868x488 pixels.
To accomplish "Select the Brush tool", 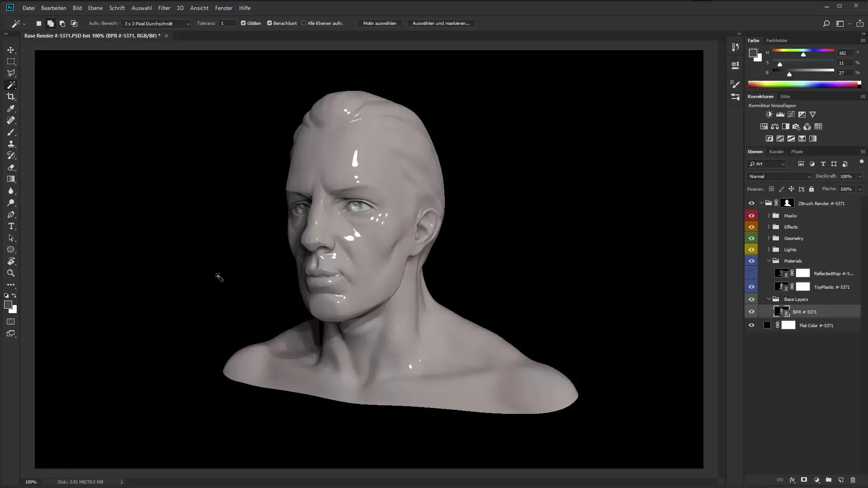I will (x=11, y=132).
